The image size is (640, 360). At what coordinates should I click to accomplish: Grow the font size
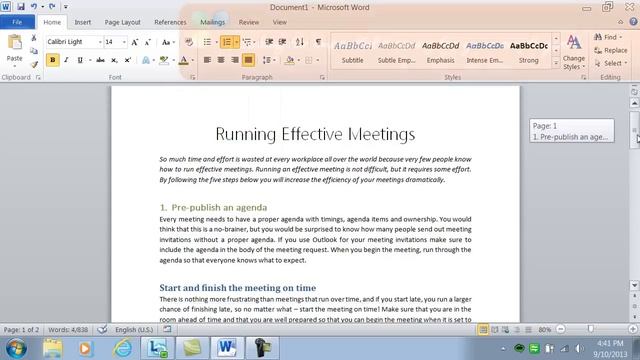pos(135,42)
